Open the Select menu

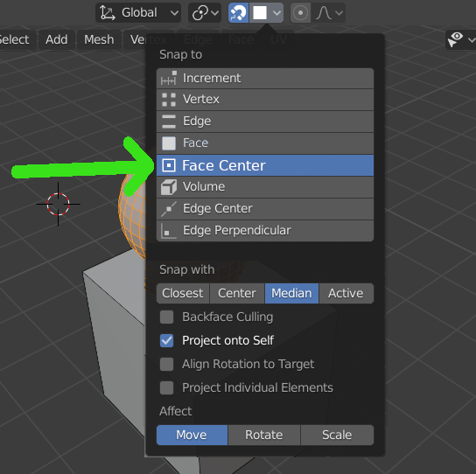pos(15,39)
